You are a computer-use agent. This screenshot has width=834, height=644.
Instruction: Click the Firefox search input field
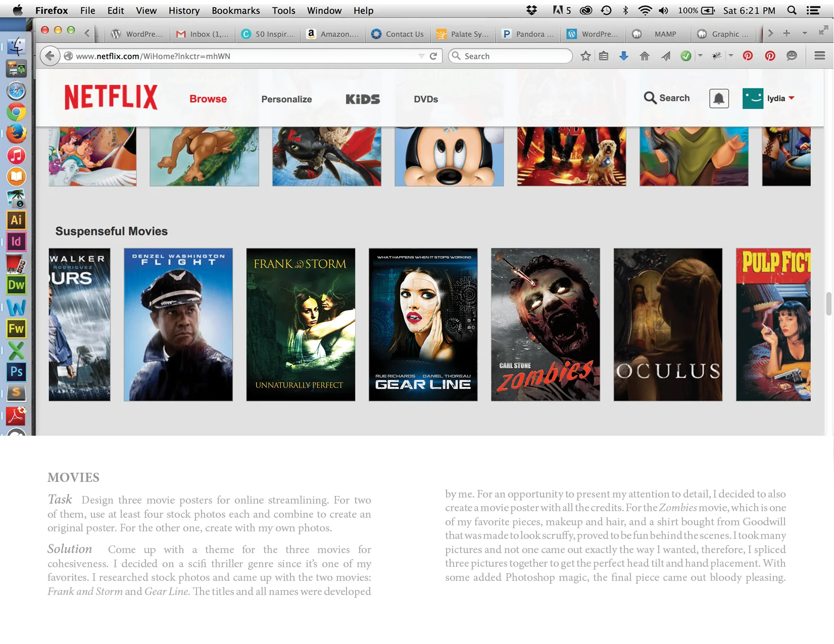click(510, 56)
